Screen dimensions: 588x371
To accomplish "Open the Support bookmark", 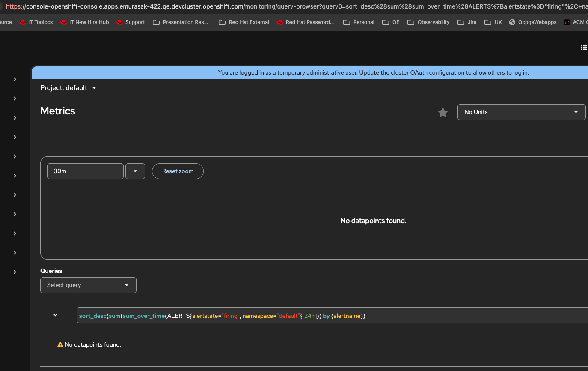I will click(131, 22).
